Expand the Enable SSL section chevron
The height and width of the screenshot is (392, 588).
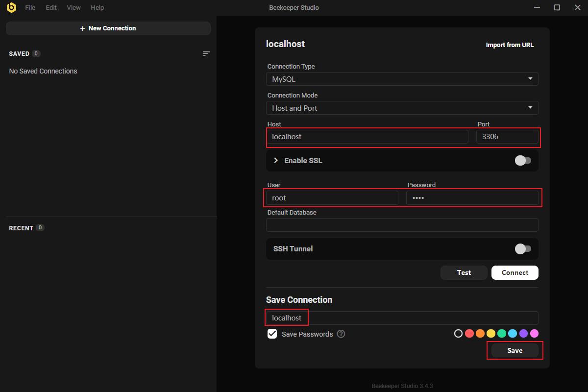[276, 161]
